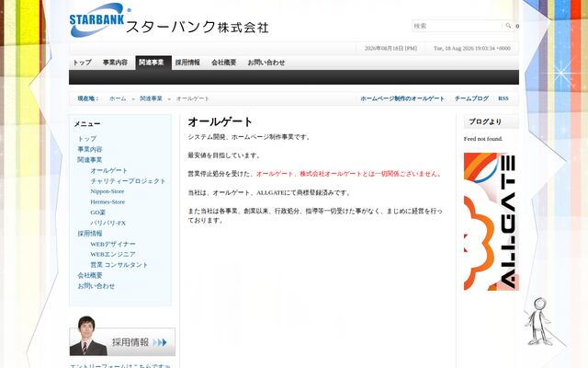Click the date text 2026年08月18日 [PM]

390,49
